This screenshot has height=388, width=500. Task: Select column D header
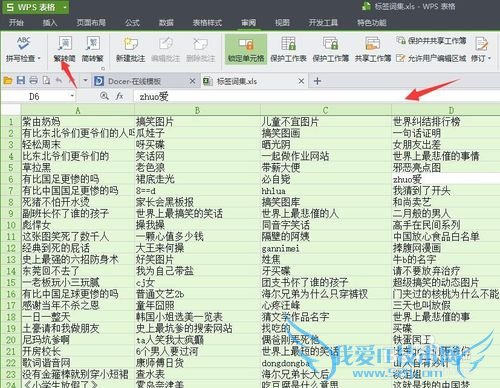pos(446,110)
